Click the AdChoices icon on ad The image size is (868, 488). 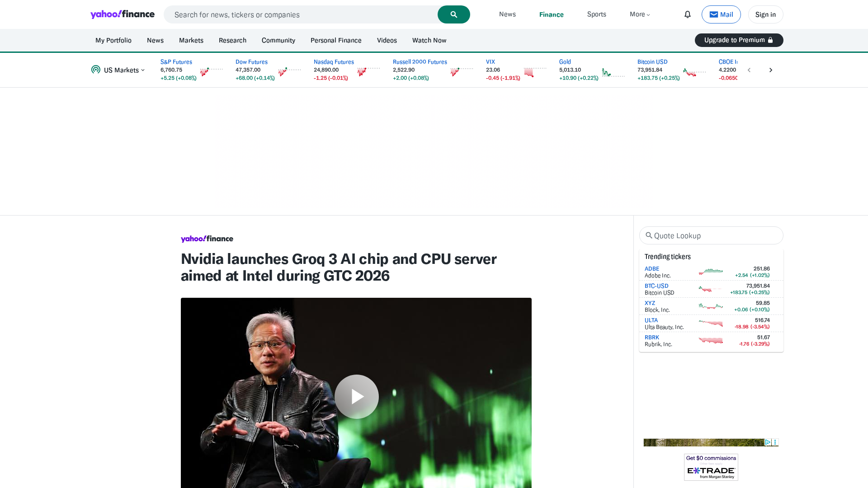pos(768,442)
